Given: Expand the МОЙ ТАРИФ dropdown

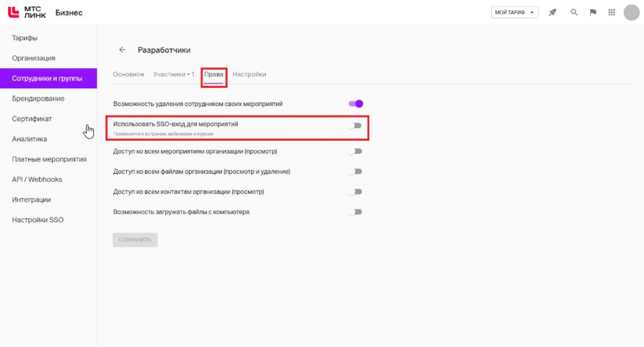Looking at the screenshot, I should click(x=514, y=12).
